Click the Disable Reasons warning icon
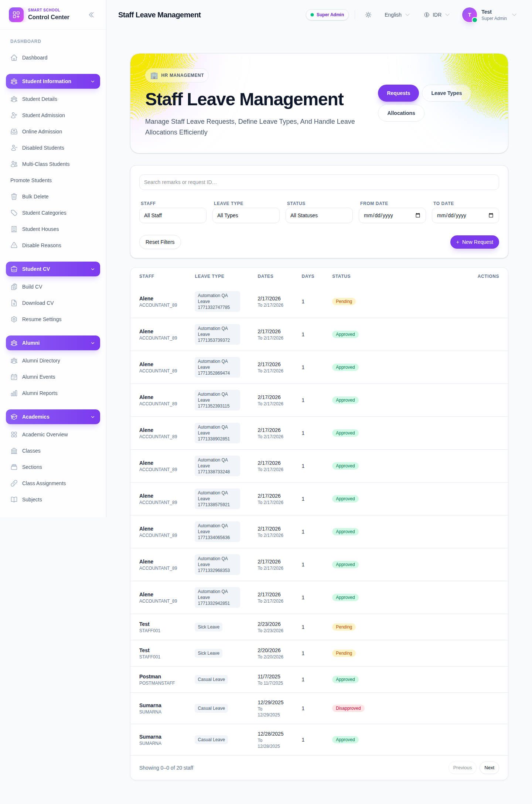The width and height of the screenshot is (532, 804). 14,245
